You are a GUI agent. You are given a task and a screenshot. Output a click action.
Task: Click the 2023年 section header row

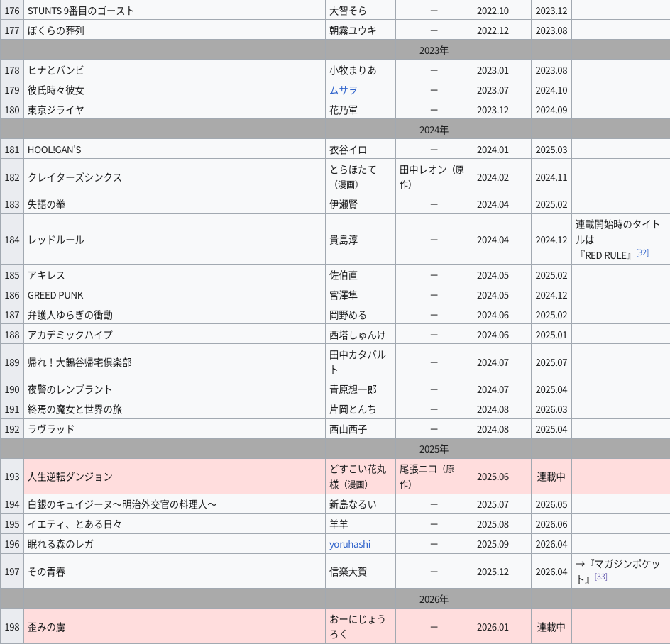point(335,50)
